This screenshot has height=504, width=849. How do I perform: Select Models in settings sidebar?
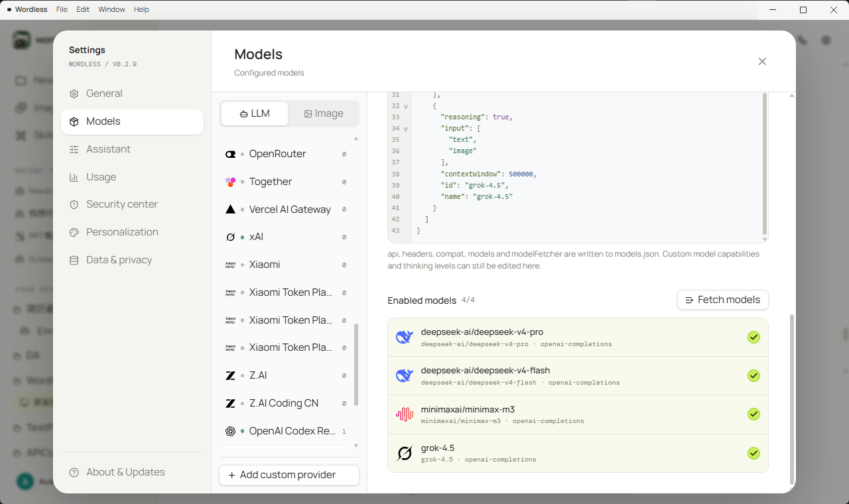tap(132, 121)
